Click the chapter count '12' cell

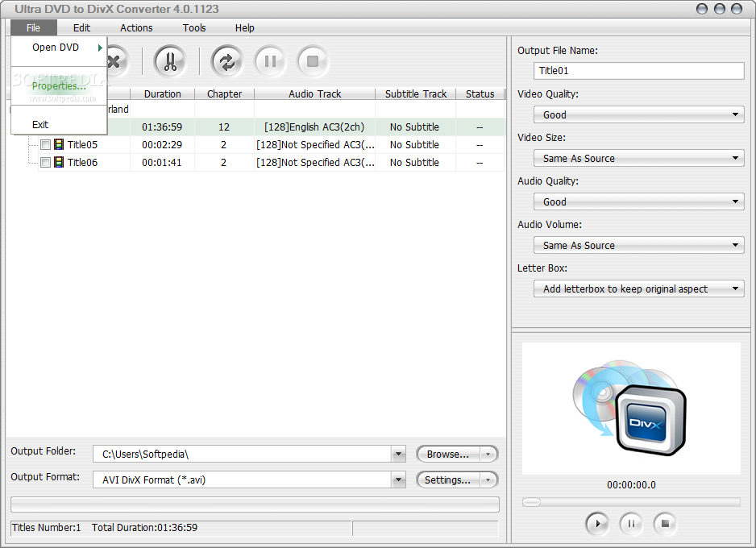click(224, 127)
